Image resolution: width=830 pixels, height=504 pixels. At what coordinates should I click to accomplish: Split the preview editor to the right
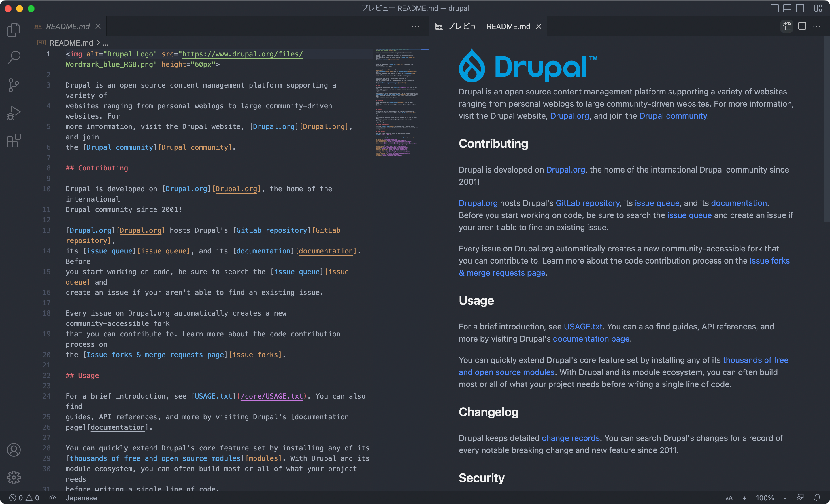[x=802, y=26]
